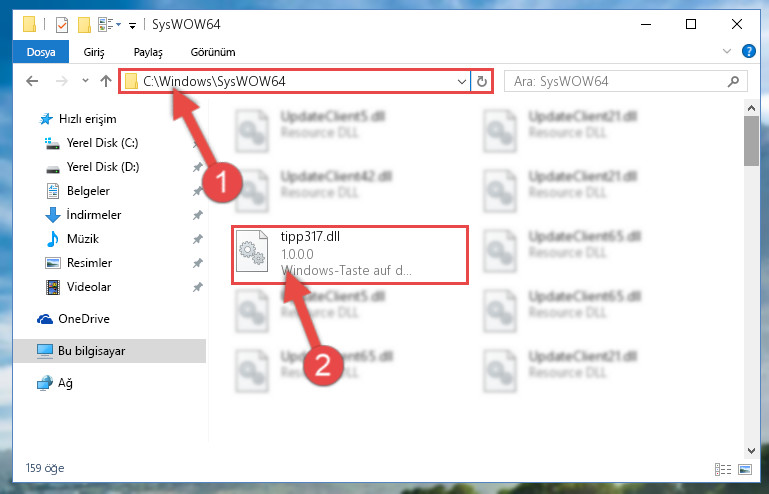
Task: Open recent locations dropdown arrow
Action: pos(85,81)
